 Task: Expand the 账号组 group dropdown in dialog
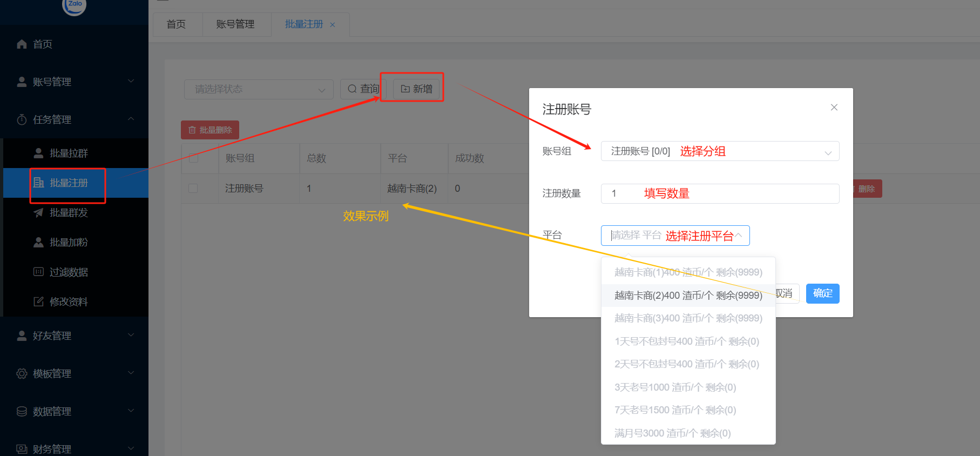[719, 151]
